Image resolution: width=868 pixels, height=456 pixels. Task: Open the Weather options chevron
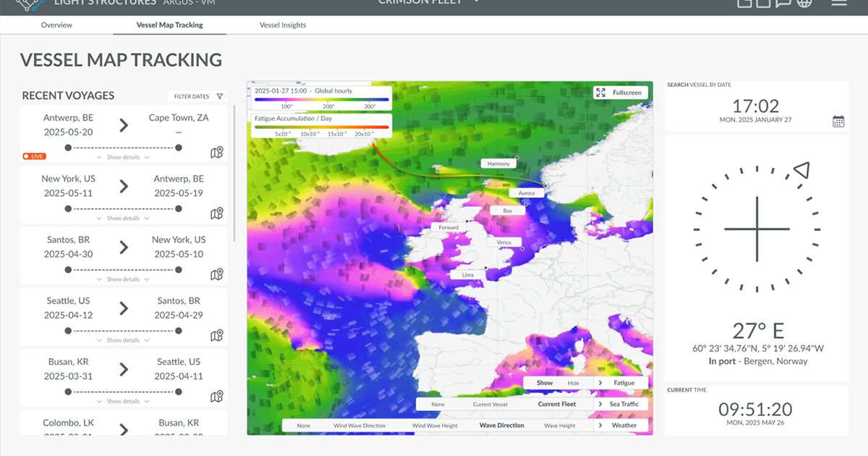coord(600,425)
